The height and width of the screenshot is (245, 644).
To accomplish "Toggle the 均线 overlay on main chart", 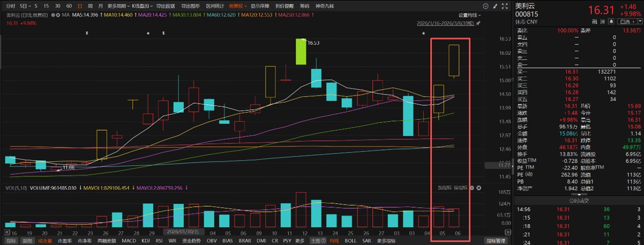I will click(x=334, y=240).
